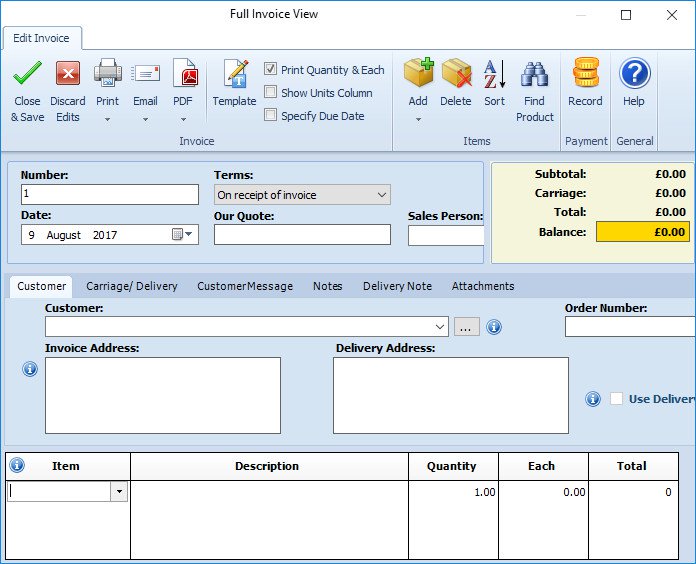Click the Close & Save green checkmark icon
The image size is (696, 564).
pyautogui.click(x=27, y=74)
